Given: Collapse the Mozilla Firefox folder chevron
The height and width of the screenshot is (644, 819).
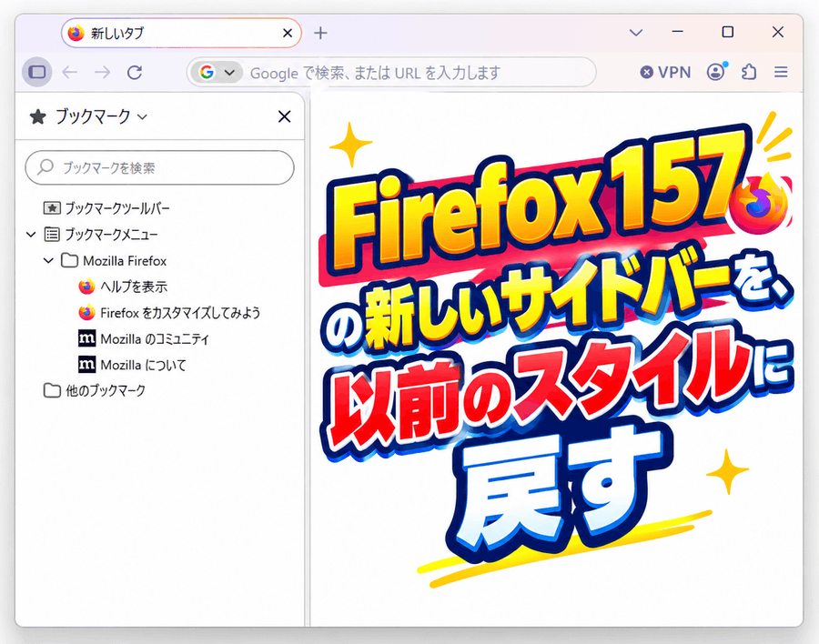Looking at the screenshot, I should (x=48, y=260).
